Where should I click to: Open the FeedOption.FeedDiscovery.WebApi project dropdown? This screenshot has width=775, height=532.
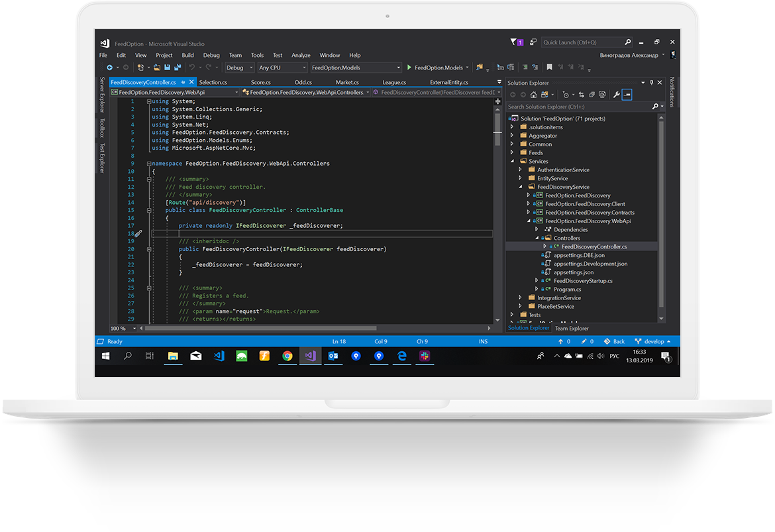[174, 93]
